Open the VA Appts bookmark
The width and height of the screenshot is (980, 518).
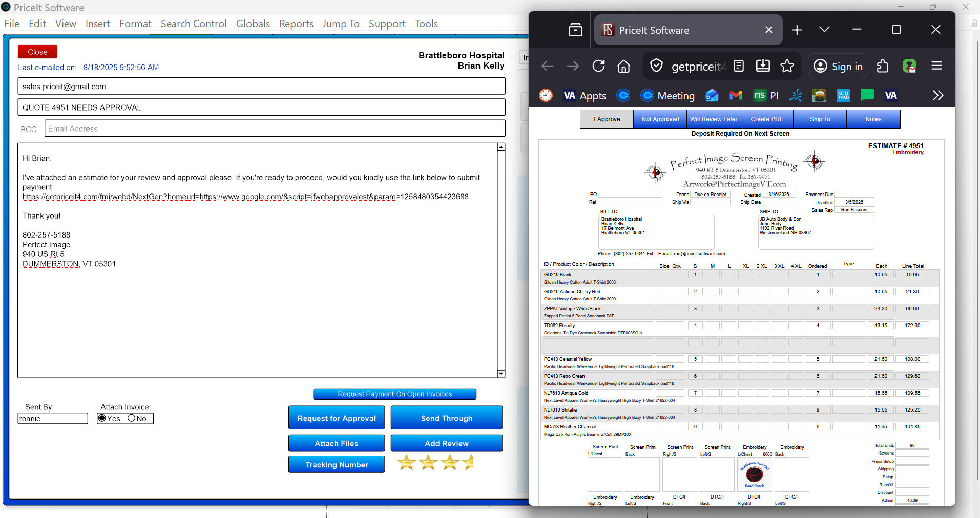[585, 96]
